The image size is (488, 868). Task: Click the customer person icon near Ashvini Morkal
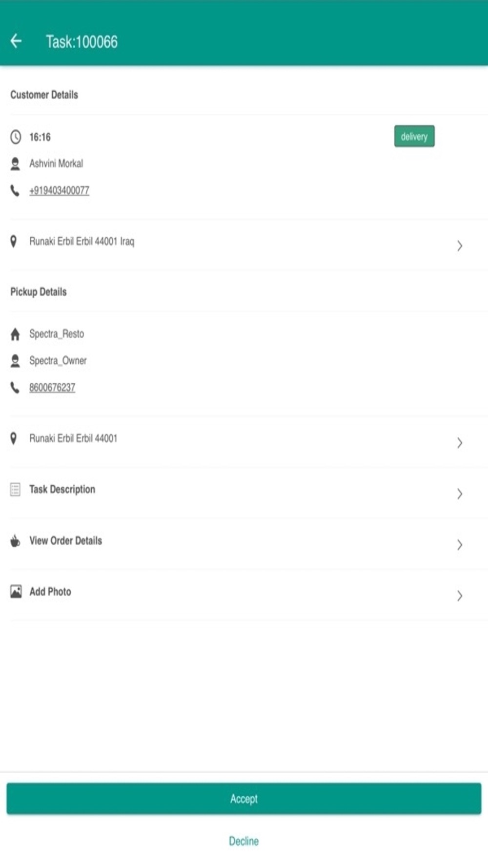tap(15, 164)
